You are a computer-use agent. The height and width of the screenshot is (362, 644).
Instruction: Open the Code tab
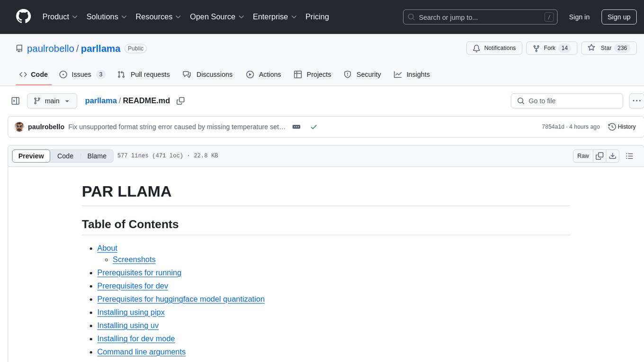[x=34, y=74]
